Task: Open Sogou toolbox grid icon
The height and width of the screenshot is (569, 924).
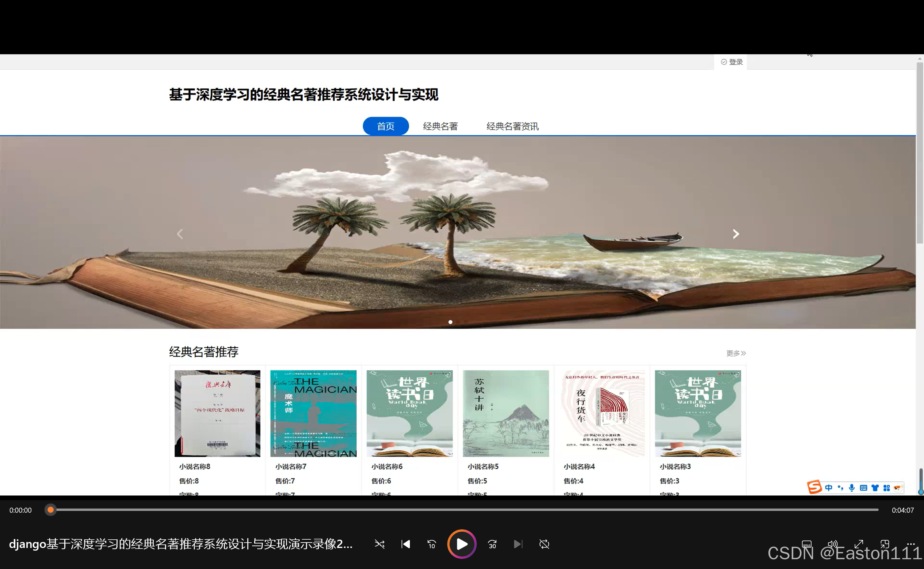Action: 887,488
